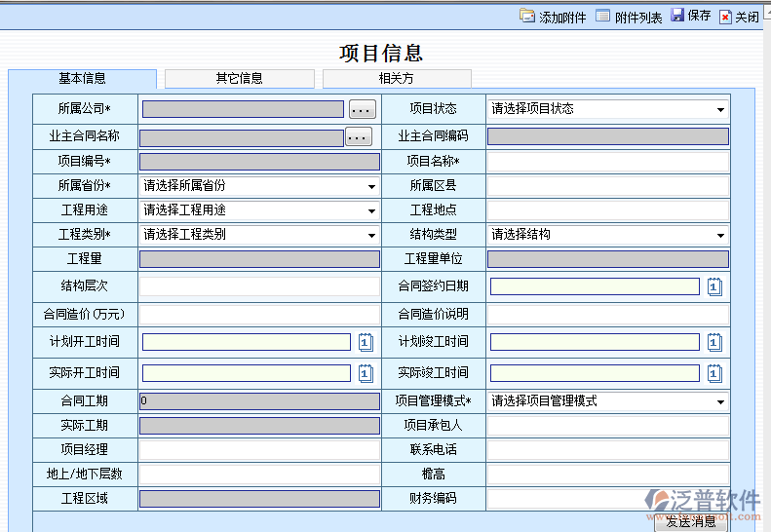Switch to the other information (其它信息) tab
This screenshot has height=532, width=771.
tap(240, 79)
